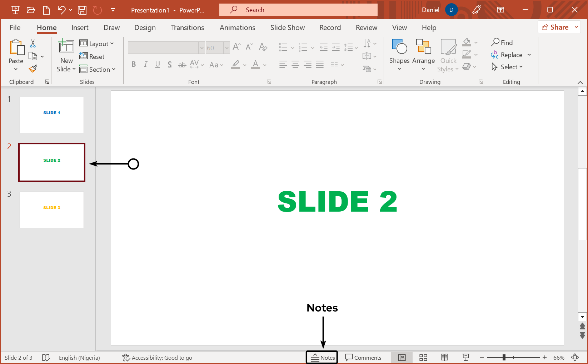Open the Find tool
588x364 pixels.
[x=505, y=42]
